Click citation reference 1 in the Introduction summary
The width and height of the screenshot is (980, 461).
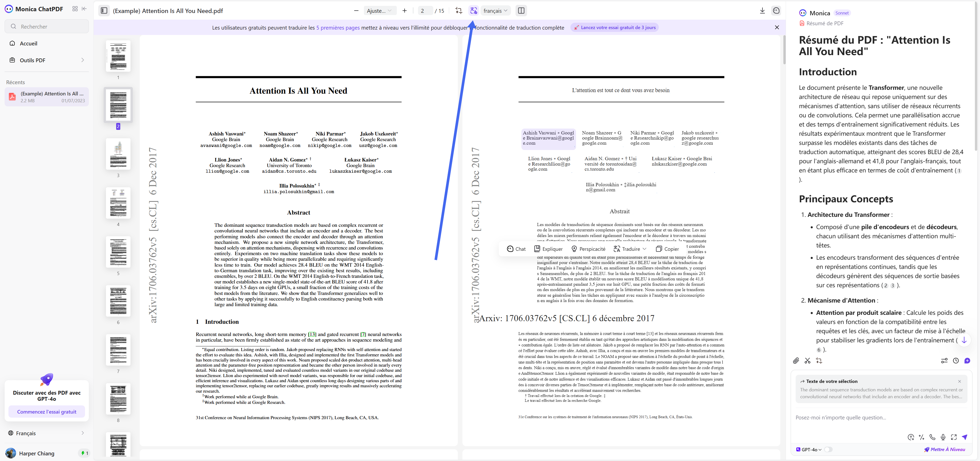click(959, 171)
